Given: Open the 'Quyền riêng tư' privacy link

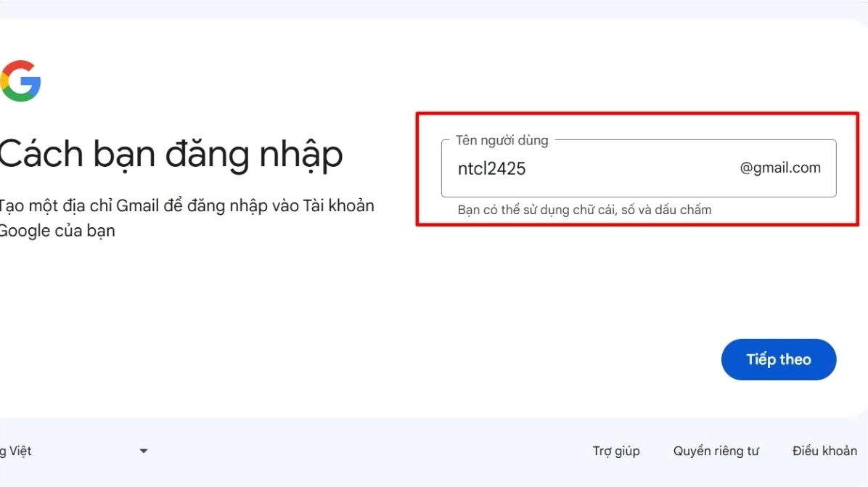Looking at the screenshot, I should point(716,451).
